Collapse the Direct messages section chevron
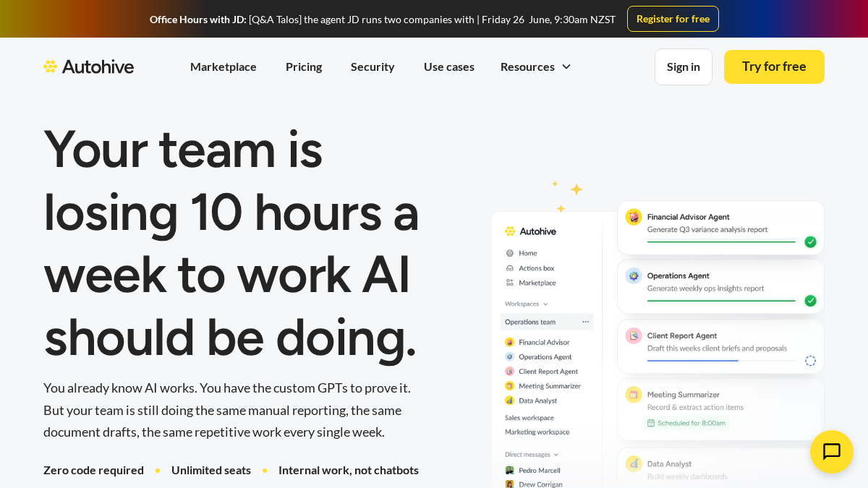868x488 pixels. pos(556,455)
